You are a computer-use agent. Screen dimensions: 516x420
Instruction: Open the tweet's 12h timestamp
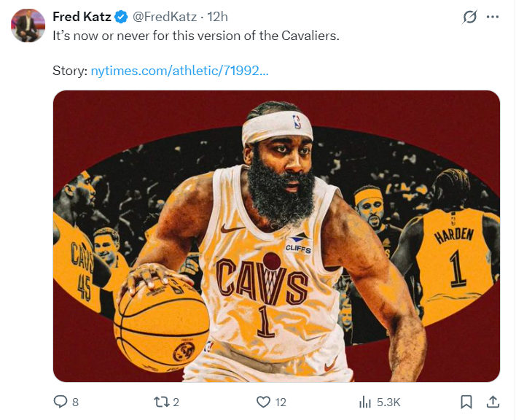pyautogui.click(x=218, y=17)
